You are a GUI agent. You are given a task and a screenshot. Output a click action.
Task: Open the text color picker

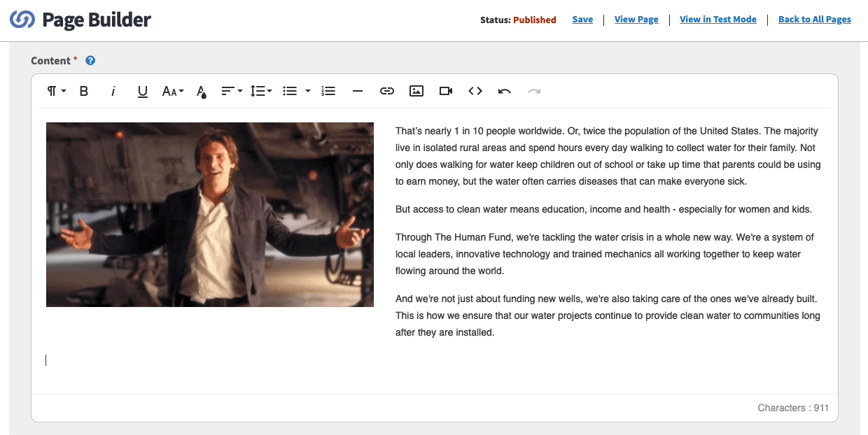point(202,92)
